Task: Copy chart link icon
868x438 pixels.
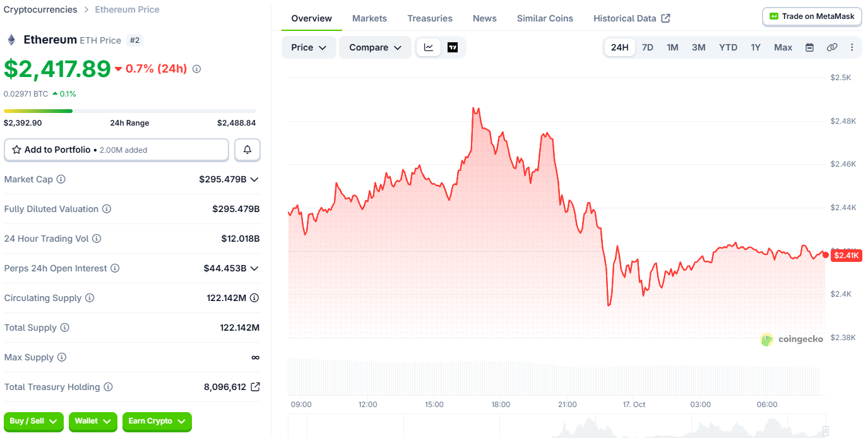Action: click(x=832, y=47)
